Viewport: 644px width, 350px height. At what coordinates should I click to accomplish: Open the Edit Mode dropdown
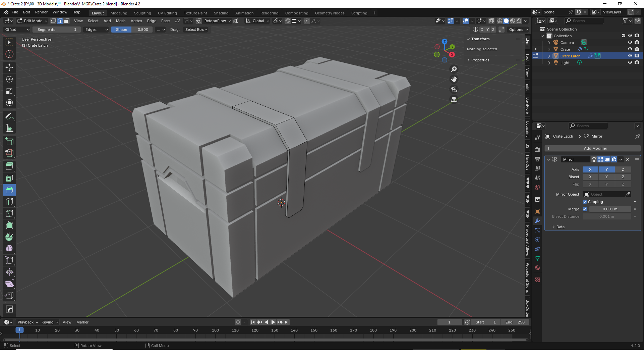[33, 21]
